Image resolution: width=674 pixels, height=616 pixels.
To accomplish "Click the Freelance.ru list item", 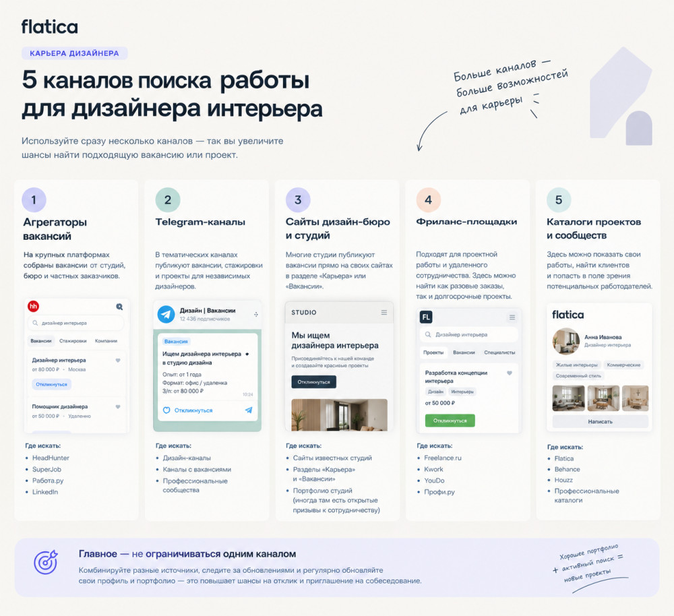I will tap(442, 458).
